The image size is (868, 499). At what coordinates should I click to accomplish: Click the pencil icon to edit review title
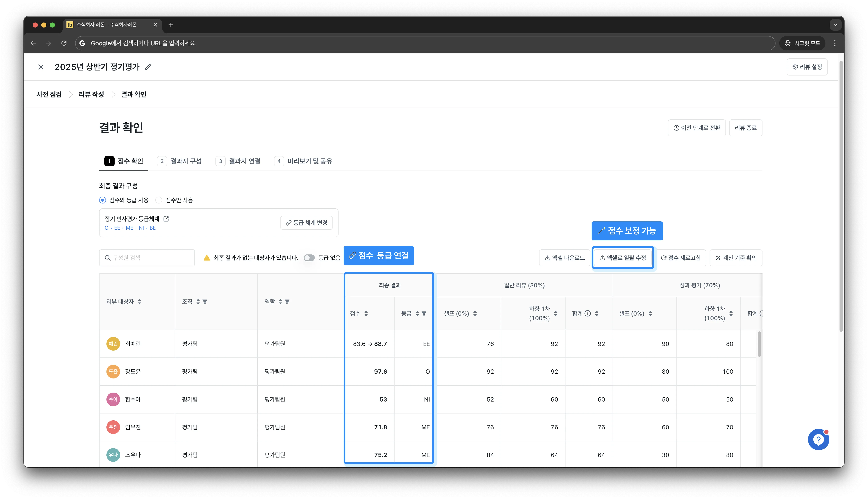click(148, 67)
